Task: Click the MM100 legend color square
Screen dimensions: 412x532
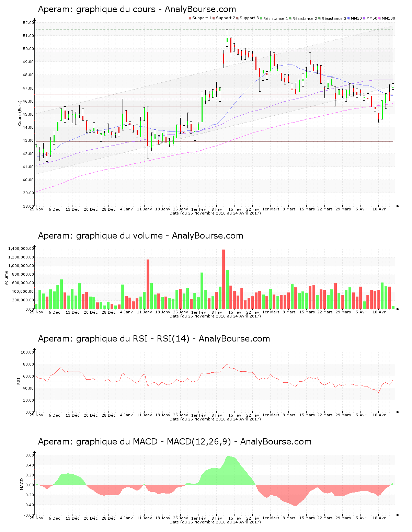Action: click(x=380, y=18)
